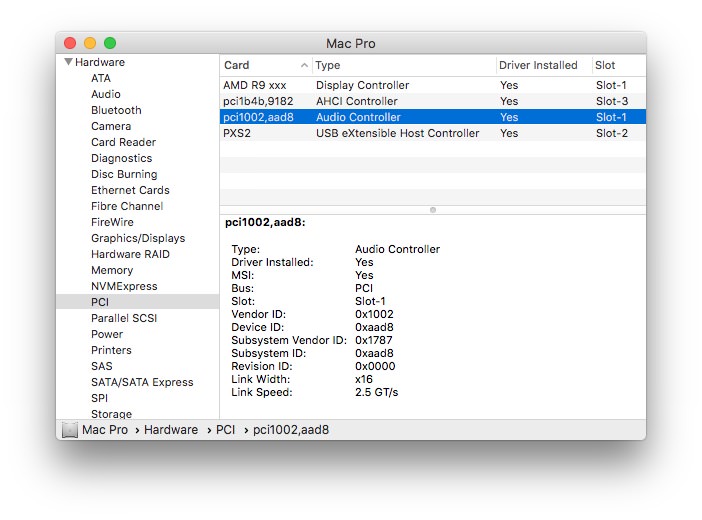Open the Memory section
The width and height of the screenshot is (702, 520).
coord(112,271)
